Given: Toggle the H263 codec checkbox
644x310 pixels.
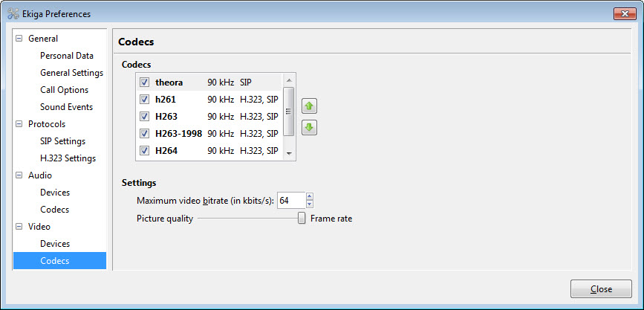Looking at the screenshot, I should click(x=144, y=117).
